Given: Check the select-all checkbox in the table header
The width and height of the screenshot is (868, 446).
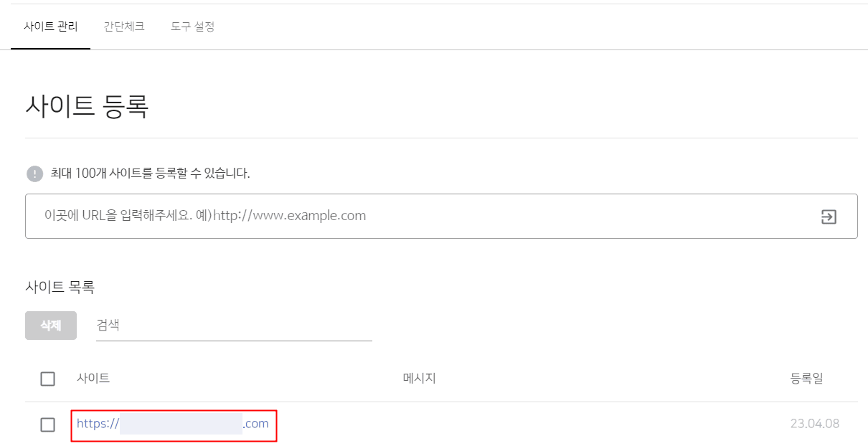Looking at the screenshot, I should tap(47, 379).
